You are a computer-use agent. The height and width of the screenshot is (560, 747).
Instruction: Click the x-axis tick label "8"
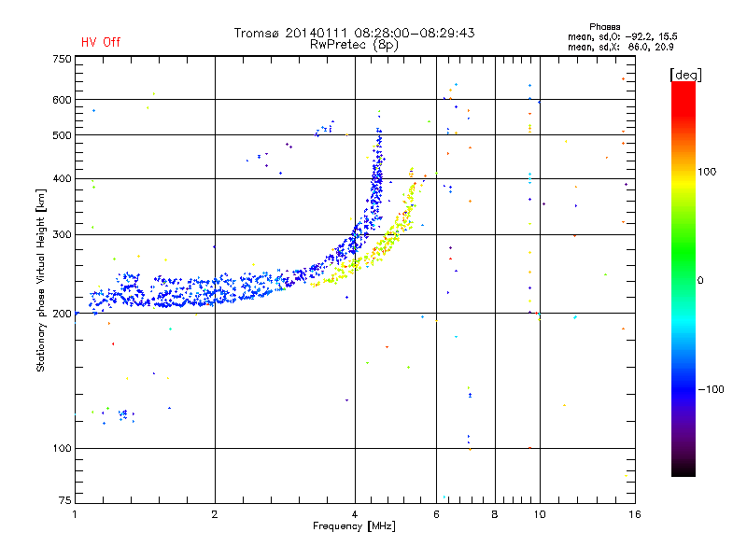tap(495, 514)
